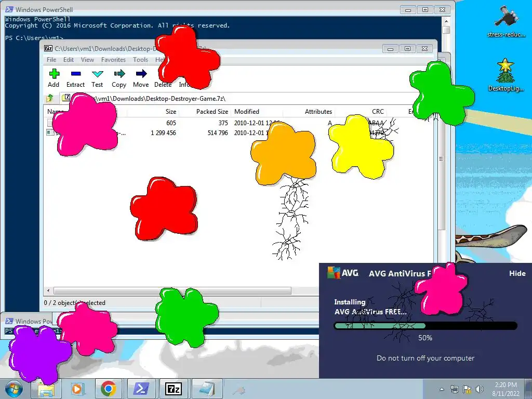The height and width of the screenshot is (399, 532).
Task: Click the Move toolbar icon in 7-Zip
Action: click(141, 78)
